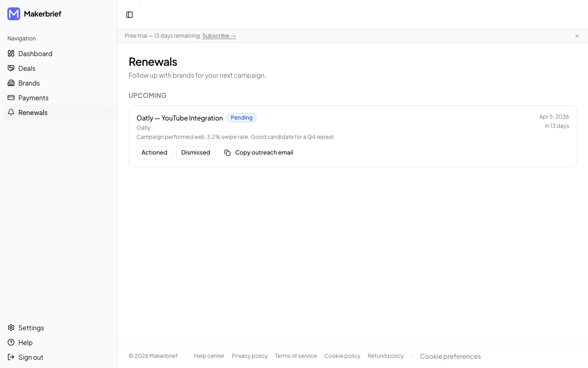This screenshot has width=588, height=368.
Task: Click the Makerbrief logo
Action: tap(13, 14)
